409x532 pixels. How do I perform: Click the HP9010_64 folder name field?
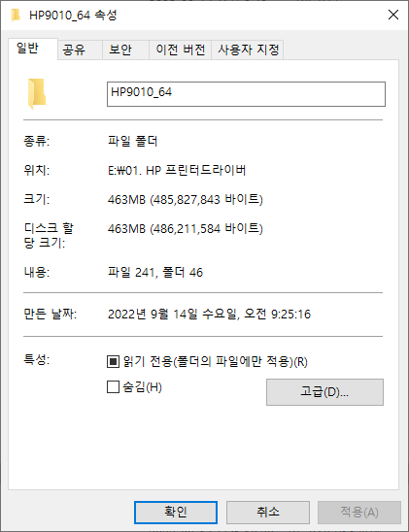pos(246,94)
